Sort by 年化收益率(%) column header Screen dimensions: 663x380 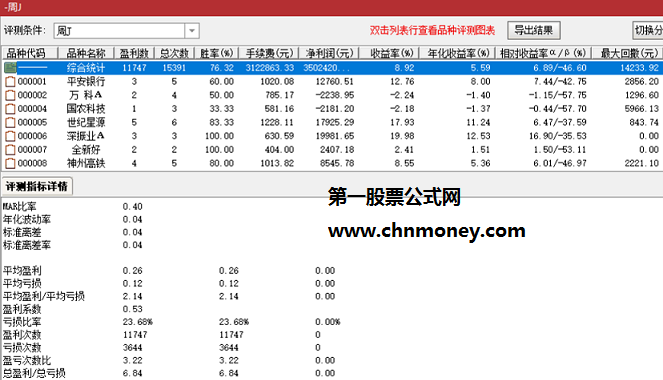pos(458,53)
